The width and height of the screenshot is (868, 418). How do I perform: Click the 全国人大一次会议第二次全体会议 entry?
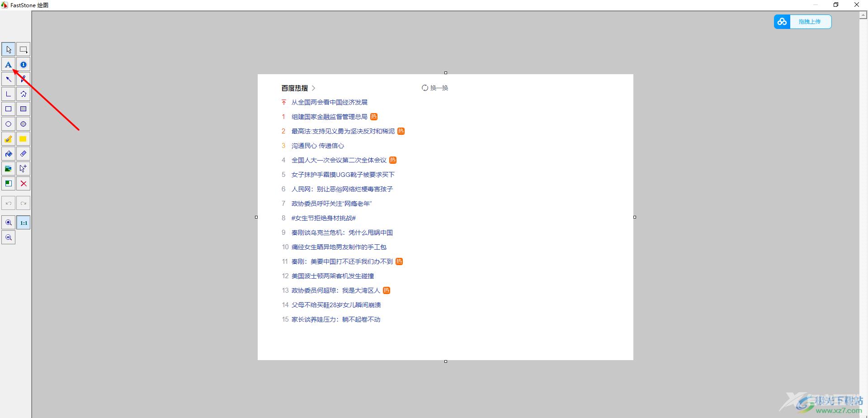(x=339, y=160)
